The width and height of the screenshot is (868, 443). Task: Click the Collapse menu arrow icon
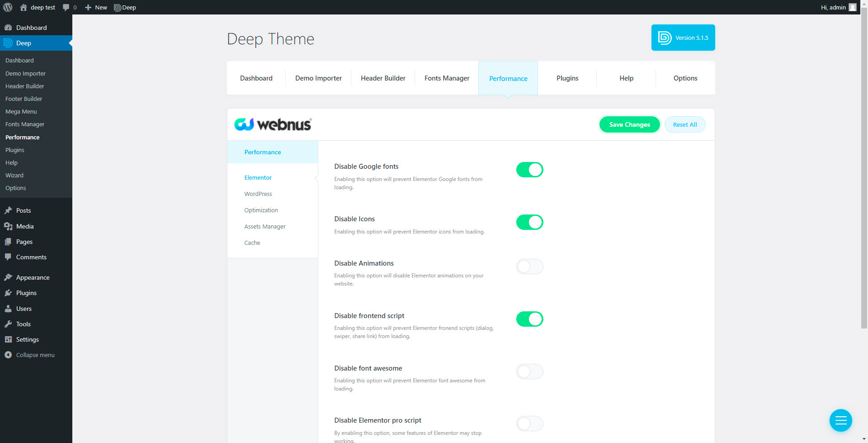8,355
